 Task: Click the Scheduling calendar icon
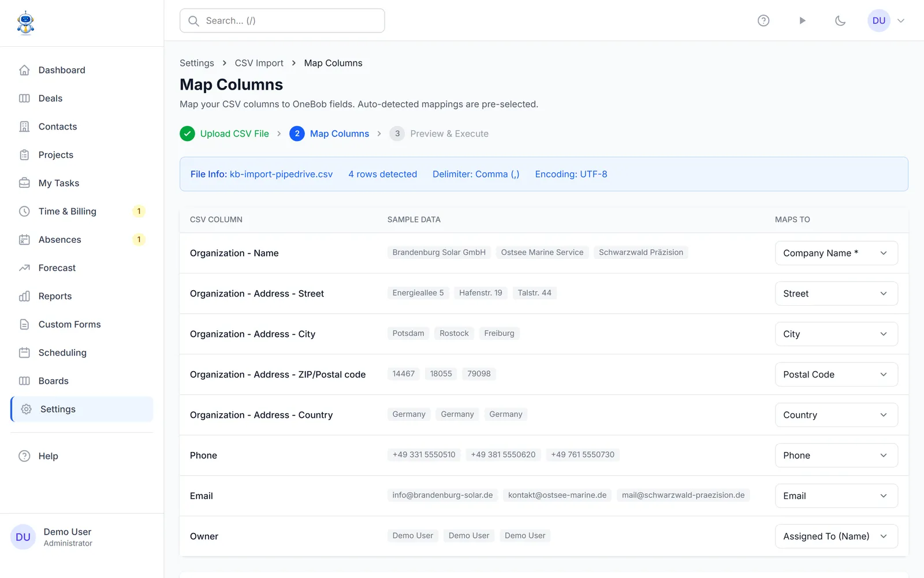pos(24,353)
